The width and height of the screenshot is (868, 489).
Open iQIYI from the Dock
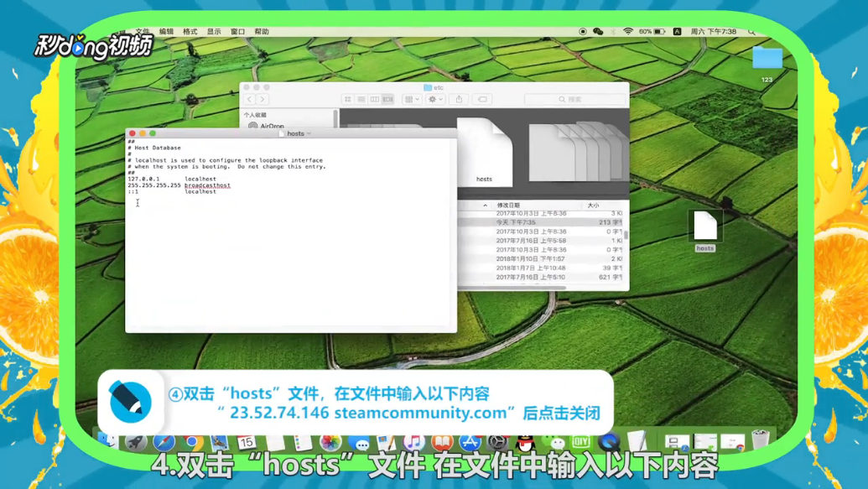[x=580, y=442]
